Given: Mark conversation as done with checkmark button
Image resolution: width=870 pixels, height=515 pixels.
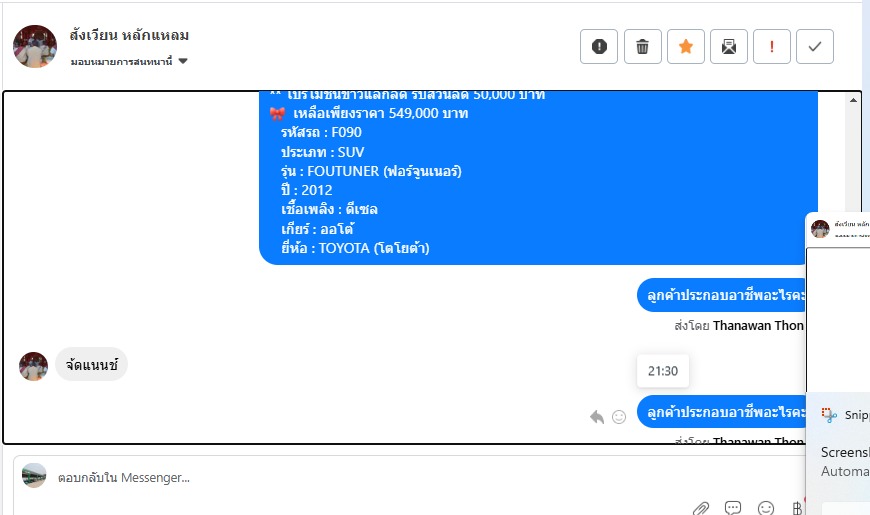Looking at the screenshot, I should [x=815, y=47].
